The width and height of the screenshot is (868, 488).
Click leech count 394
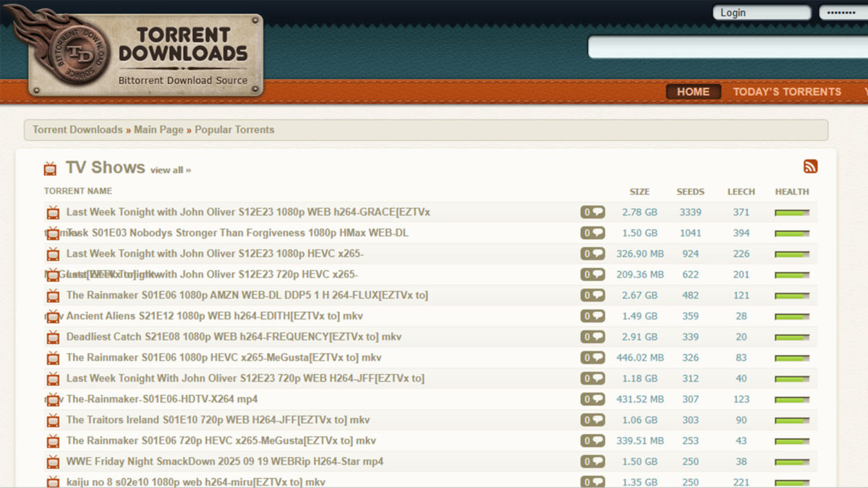coord(741,233)
